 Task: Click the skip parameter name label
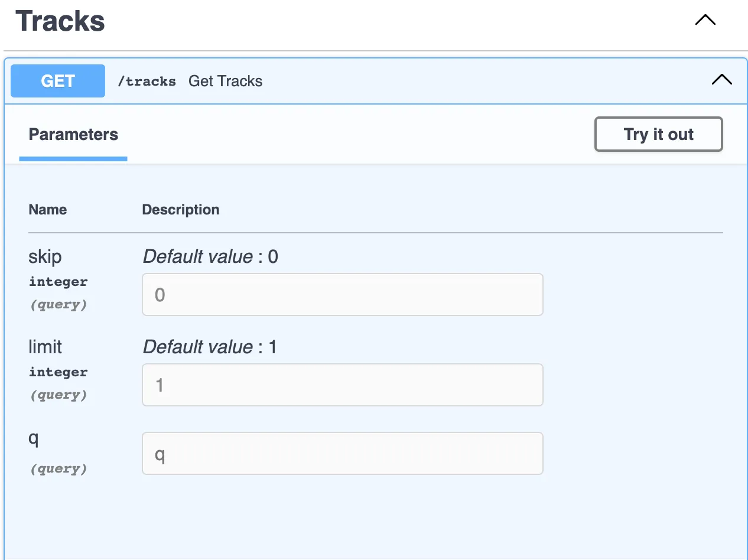[45, 257]
